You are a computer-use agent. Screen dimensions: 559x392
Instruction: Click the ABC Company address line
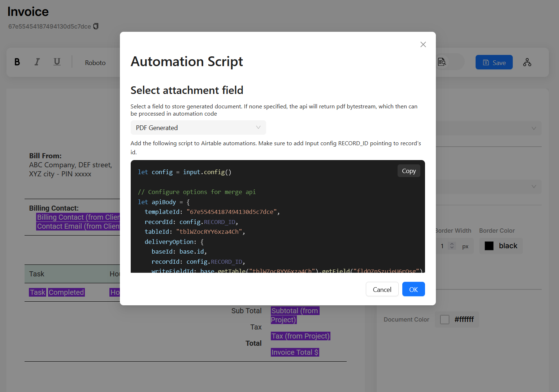click(70, 165)
